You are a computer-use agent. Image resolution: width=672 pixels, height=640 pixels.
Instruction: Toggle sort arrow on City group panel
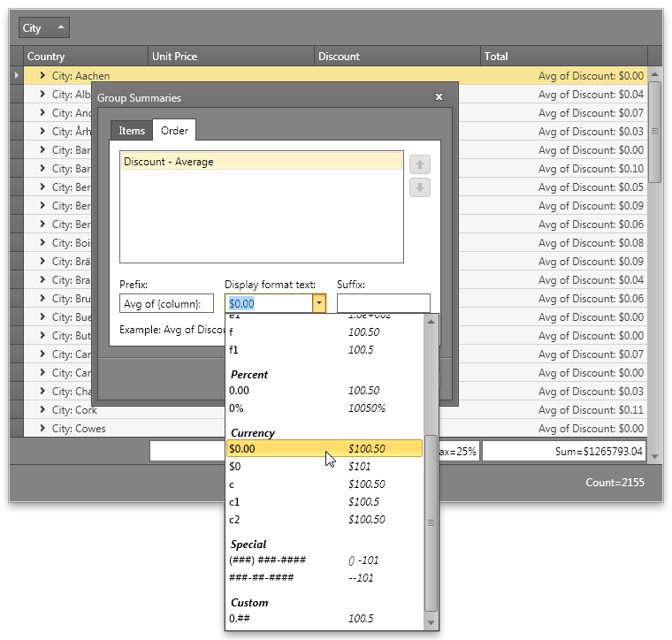60,27
